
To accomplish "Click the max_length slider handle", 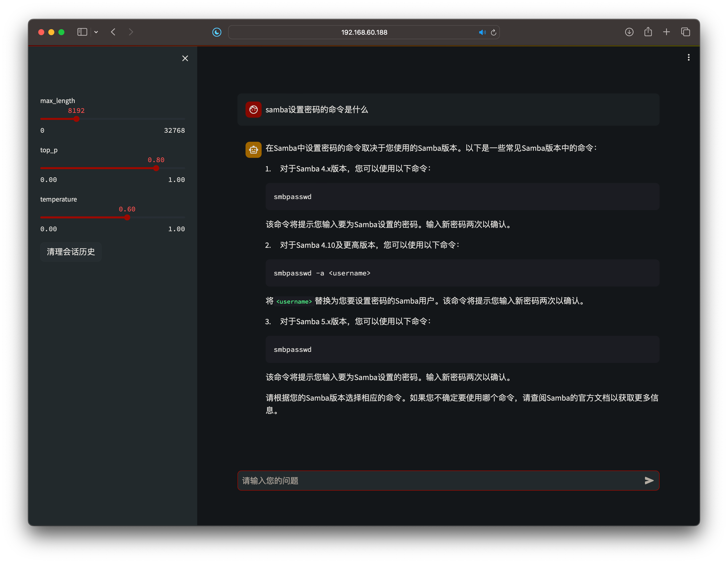I will 76,119.
